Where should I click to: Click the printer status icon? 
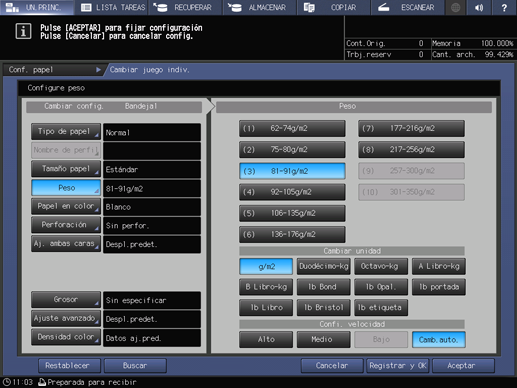pyautogui.click(x=42, y=382)
